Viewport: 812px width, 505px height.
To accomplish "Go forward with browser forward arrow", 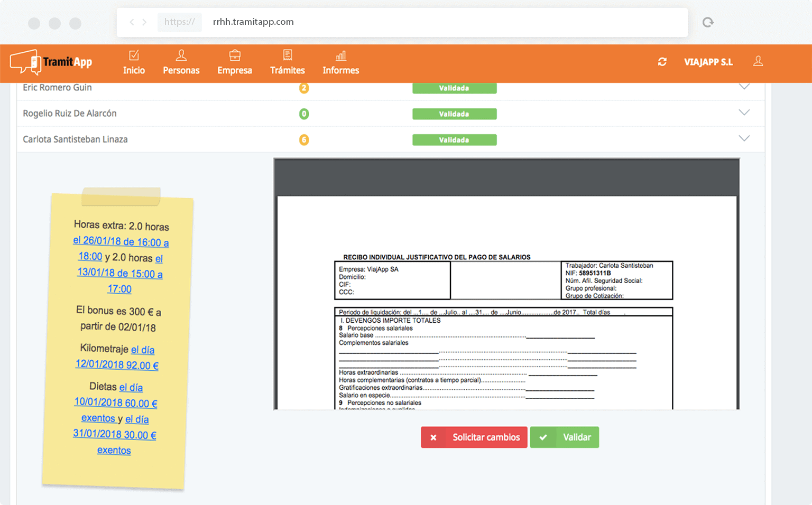I will click(x=144, y=22).
